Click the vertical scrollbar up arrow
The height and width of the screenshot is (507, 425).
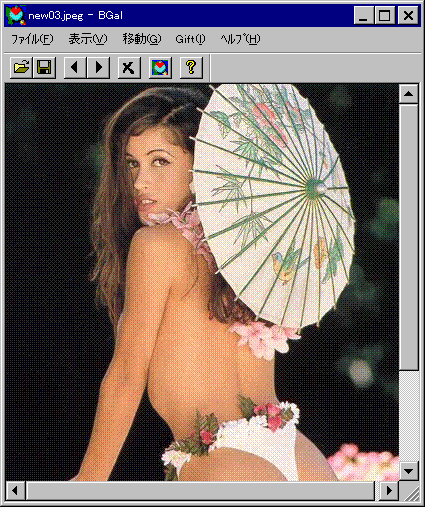coord(409,94)
